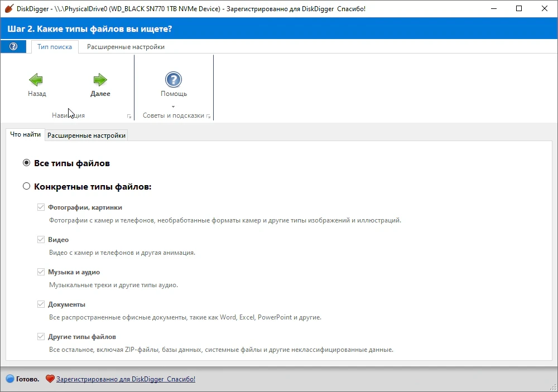
Task: Toggle the Документы checkbox
Action: click(41, 304)
